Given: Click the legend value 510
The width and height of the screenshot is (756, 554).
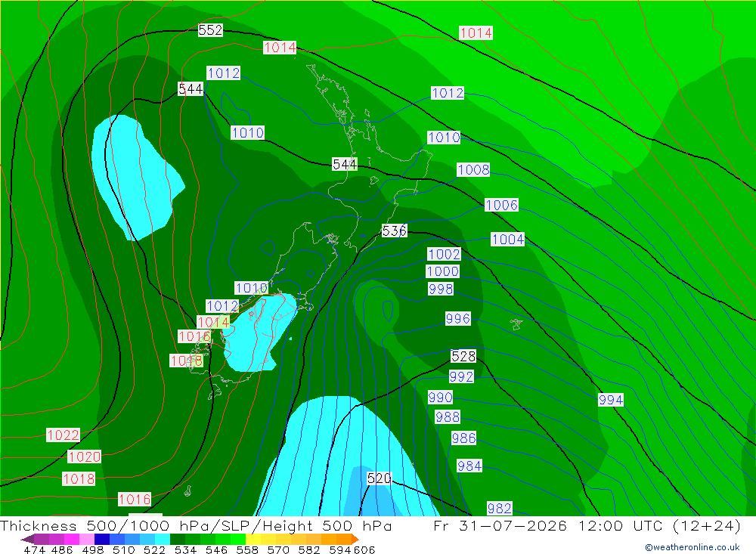Looking at the screenshot, I should 123,549.
